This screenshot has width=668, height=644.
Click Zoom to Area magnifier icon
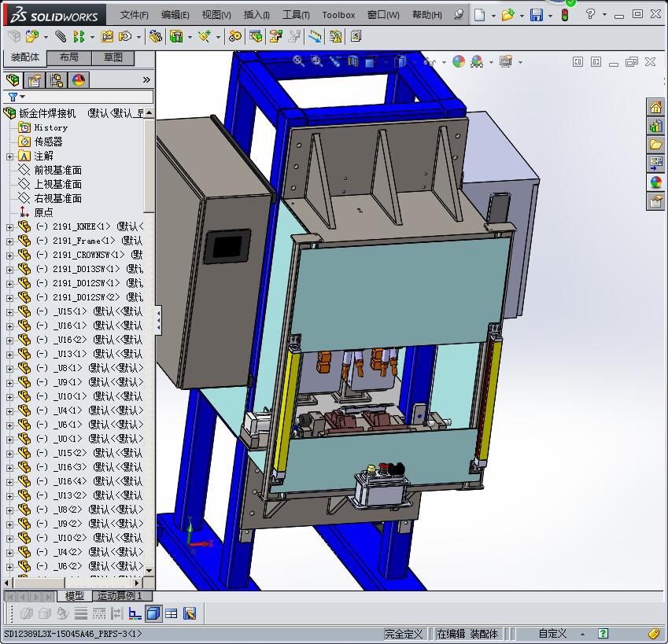click(x=316, y=61)
